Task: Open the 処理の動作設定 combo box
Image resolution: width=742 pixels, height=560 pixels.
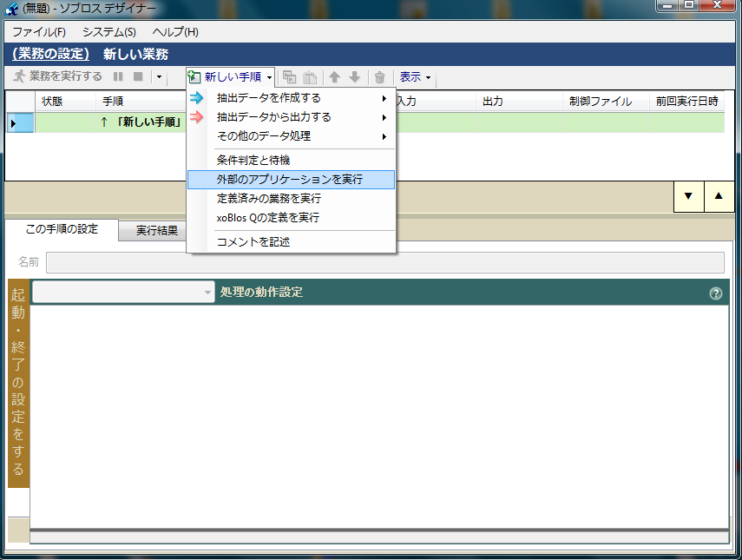Action: (x=123, y=292)
